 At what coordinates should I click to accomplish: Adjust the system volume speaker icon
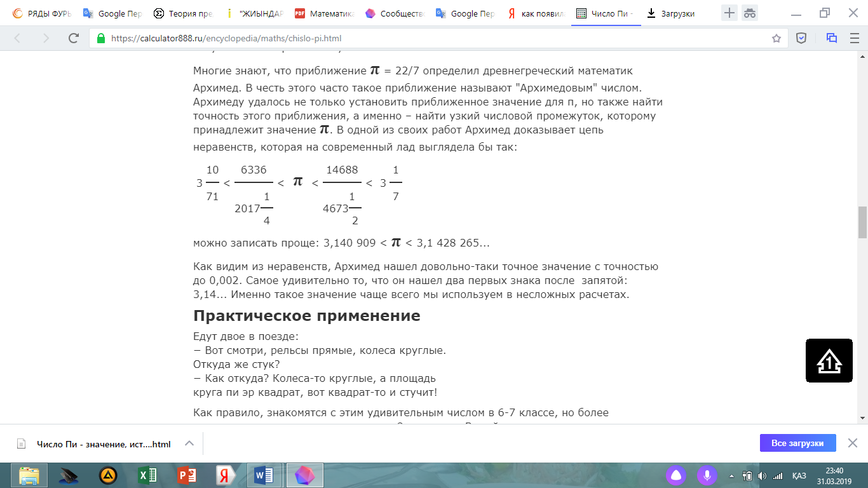tap(762, 476)
